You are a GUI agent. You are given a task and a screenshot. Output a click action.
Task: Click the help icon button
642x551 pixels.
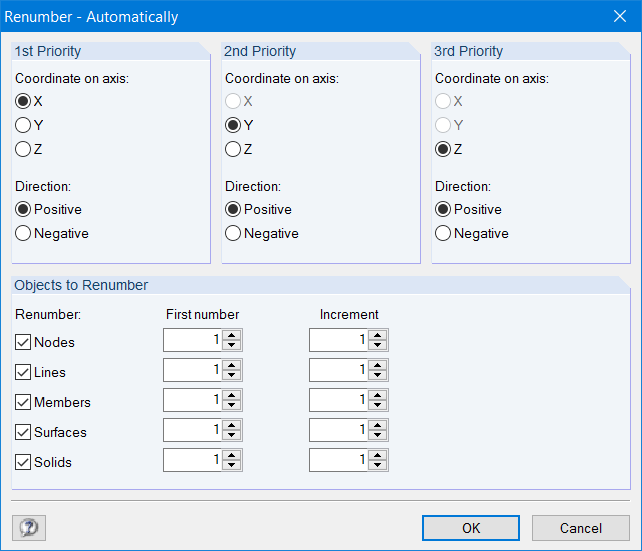click(x=29, y=527)
